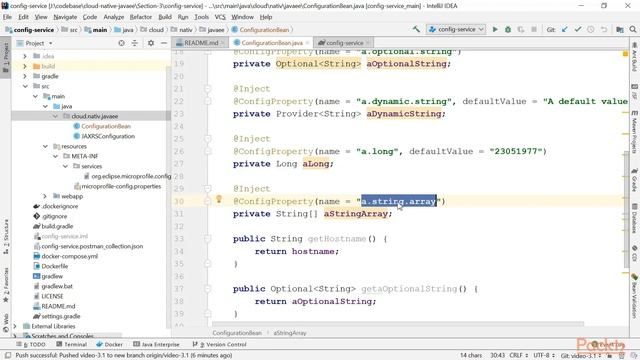Expand External Libraries node
The width and height of the screenshot is (640, 360).
[15, 326]
